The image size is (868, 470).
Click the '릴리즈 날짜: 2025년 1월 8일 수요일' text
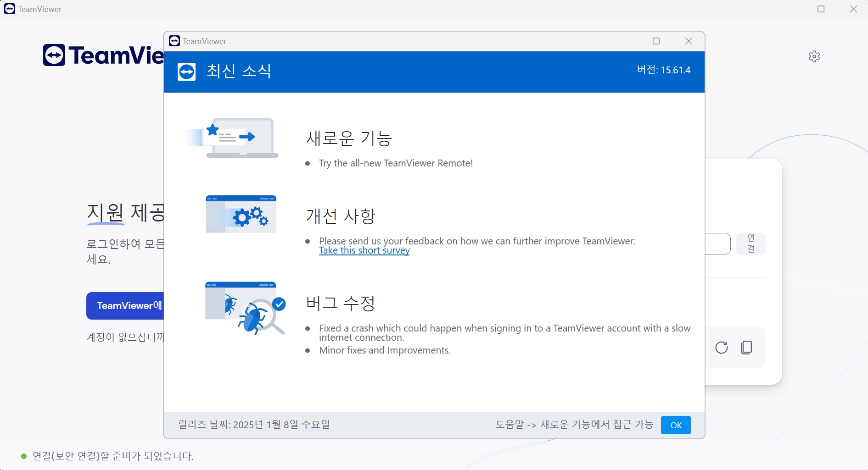pyautogui.click(x=254, y=425)
